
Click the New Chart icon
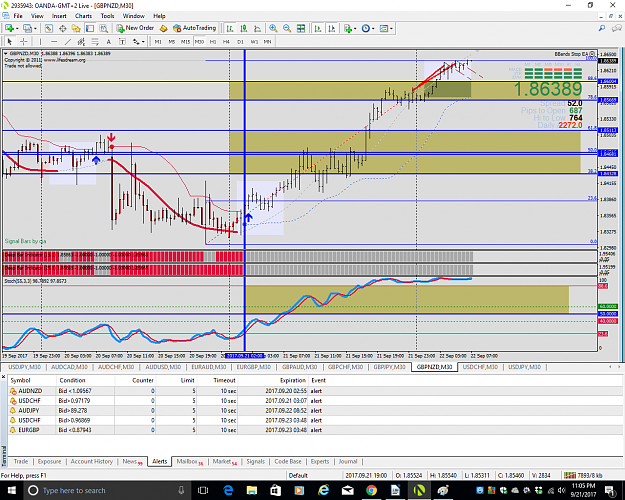(x=10, y=28)
